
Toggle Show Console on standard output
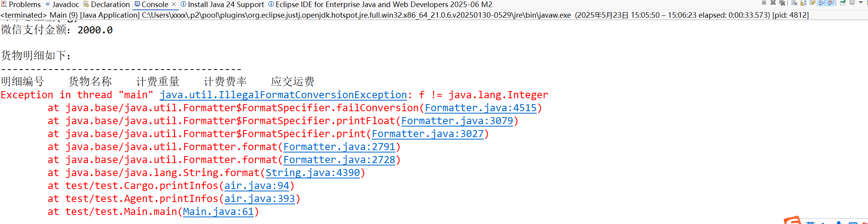[821, 3]
